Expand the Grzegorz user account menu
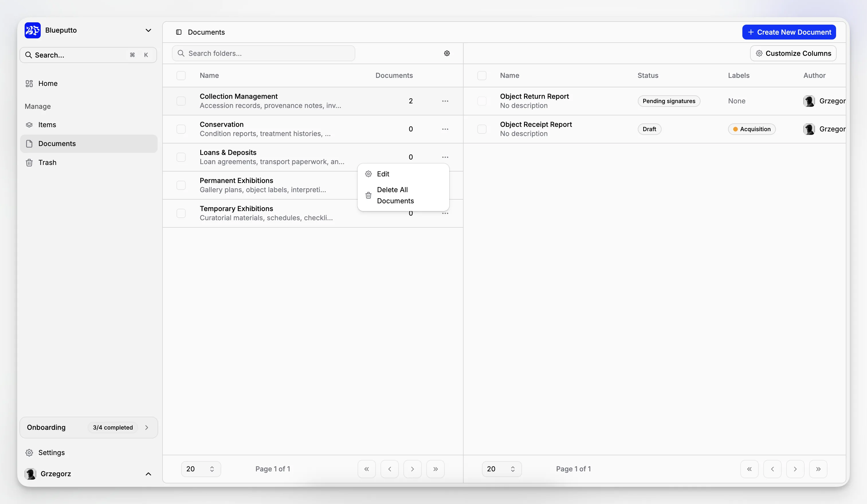Viewport: 867px width, 504px height. 148,474
